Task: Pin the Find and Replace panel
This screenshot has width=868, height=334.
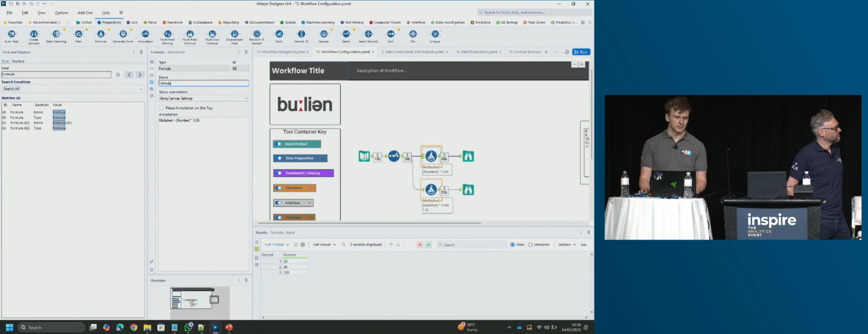Action: (x=141, y=52)
